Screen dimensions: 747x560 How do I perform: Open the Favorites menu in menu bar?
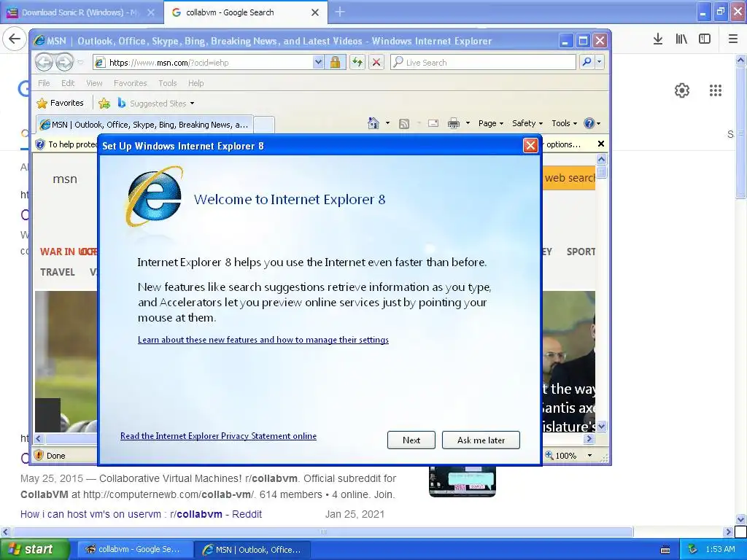click(x=130, y=83)
